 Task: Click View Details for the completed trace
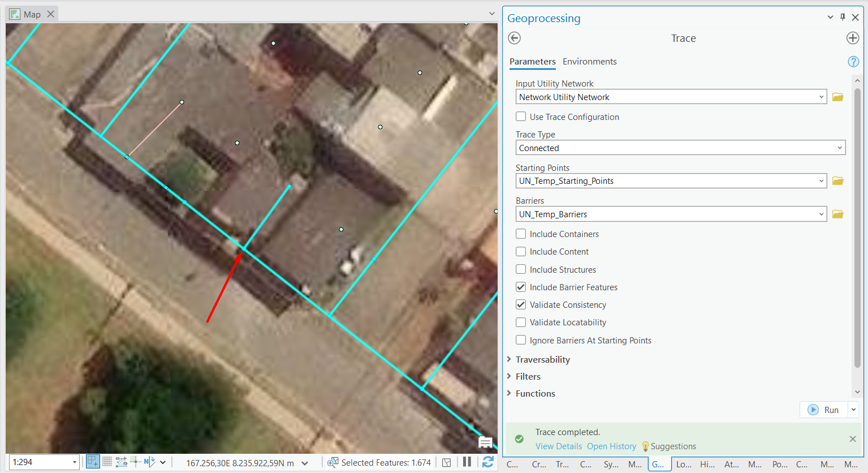558,446
